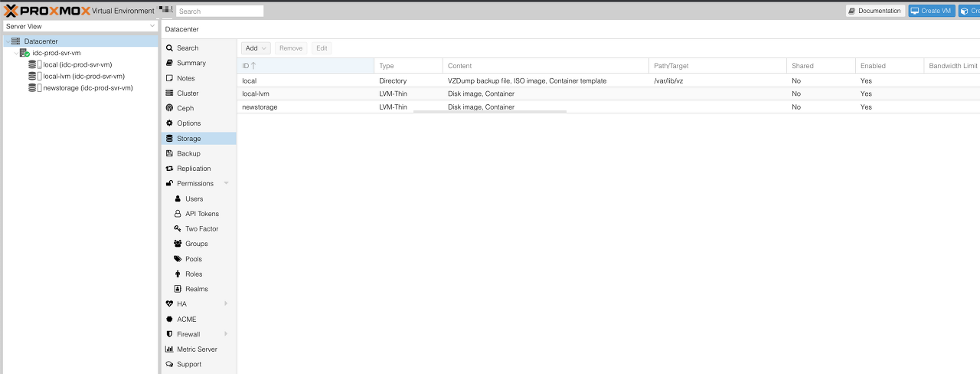Click the local-lvm ID cell in table
The width and height of the screenshot is (980, 374).
305,93
